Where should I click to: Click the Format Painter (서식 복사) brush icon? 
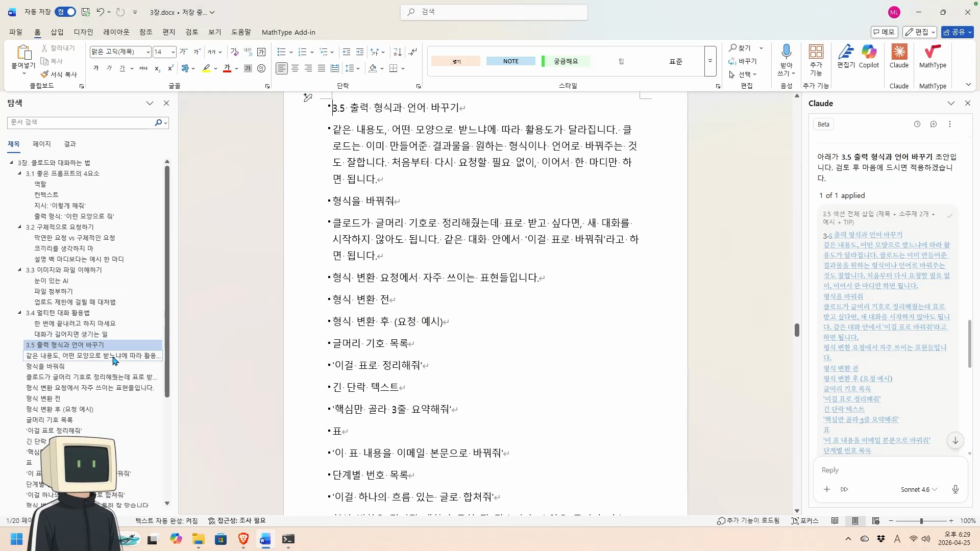pos(45,74)
